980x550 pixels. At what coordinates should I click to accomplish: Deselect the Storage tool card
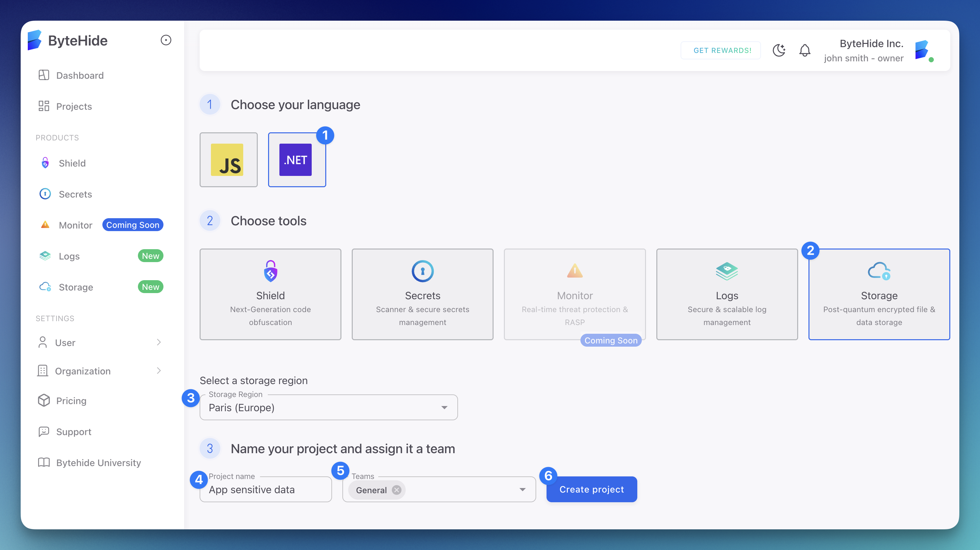879,295
